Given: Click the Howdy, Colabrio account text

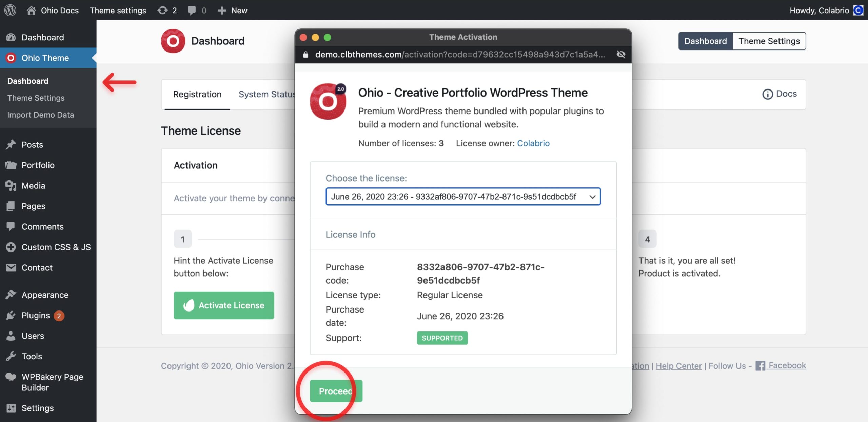Looking at the screenshot, I should pos(819,10).
